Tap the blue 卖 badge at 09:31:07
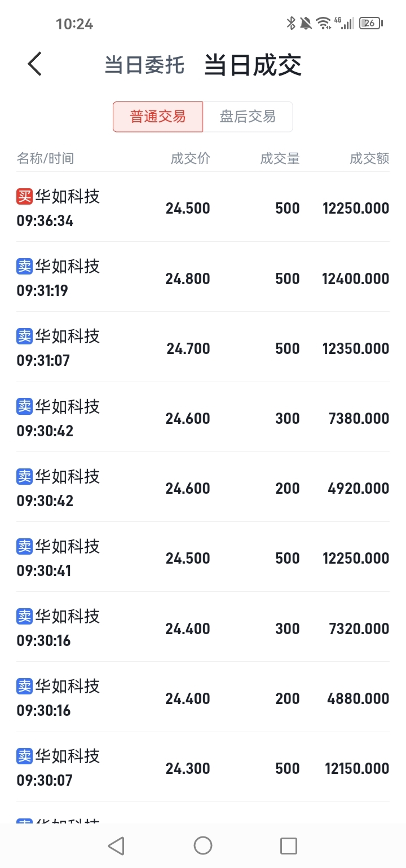Image resolution: width=406 pixels, height=868 pixels. [25, 336]
